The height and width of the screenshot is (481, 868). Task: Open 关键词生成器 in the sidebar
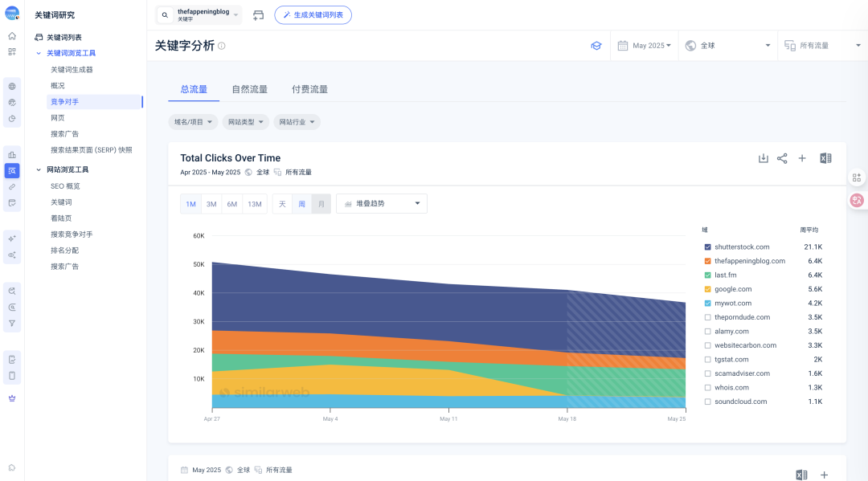[x=72, y=70]
